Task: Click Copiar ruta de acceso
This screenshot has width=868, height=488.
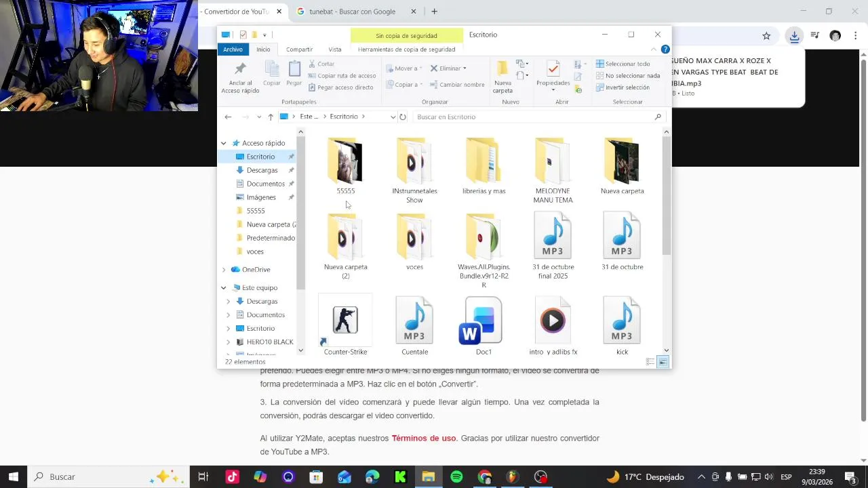Action: 342,76
